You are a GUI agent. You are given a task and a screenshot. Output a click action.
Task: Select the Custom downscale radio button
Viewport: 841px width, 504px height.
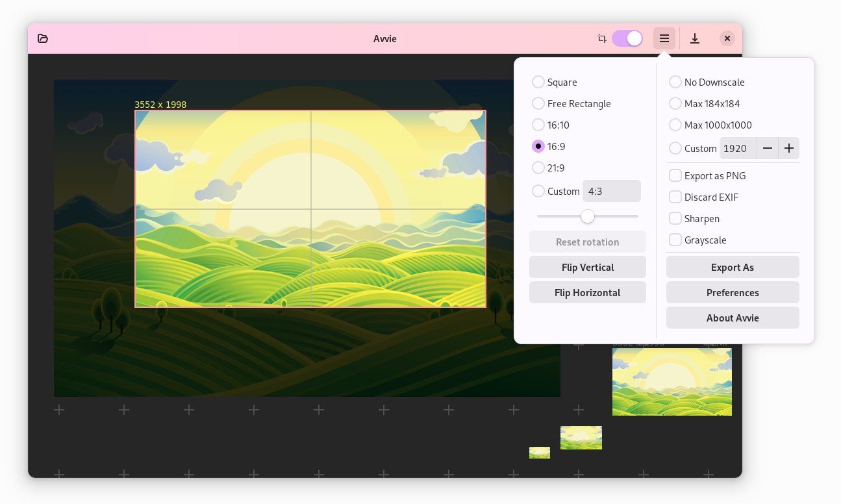click(x=675, y=148)
